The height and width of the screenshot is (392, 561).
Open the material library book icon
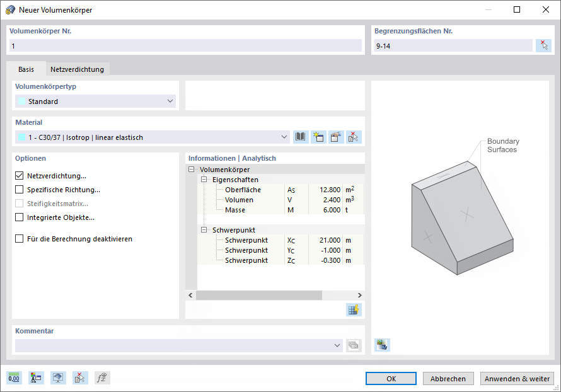pyautogui.click(x=301, y=137)
